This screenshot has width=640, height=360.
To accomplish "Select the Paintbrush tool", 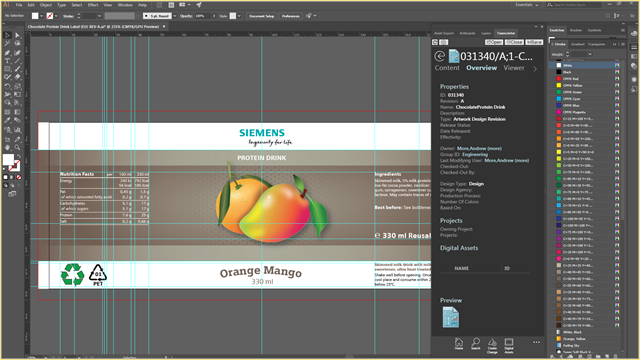I will pyautogui.click(x=18, y=69).
